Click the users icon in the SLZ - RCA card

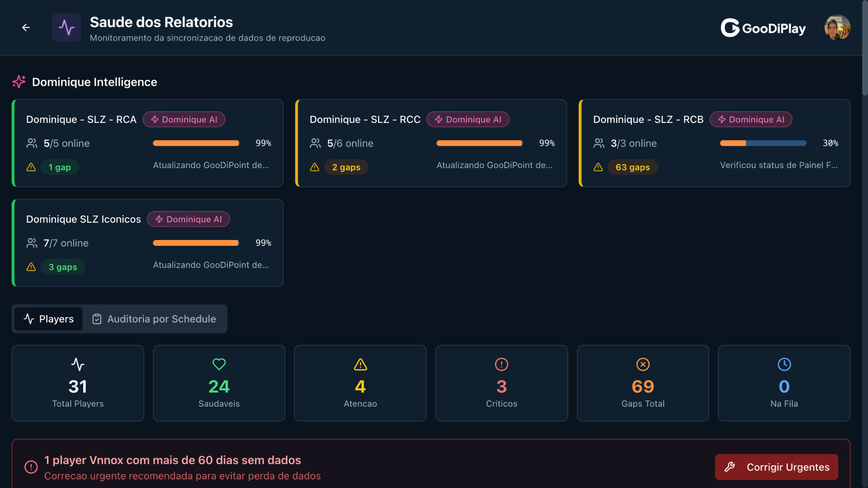click(x=32, y=143)
